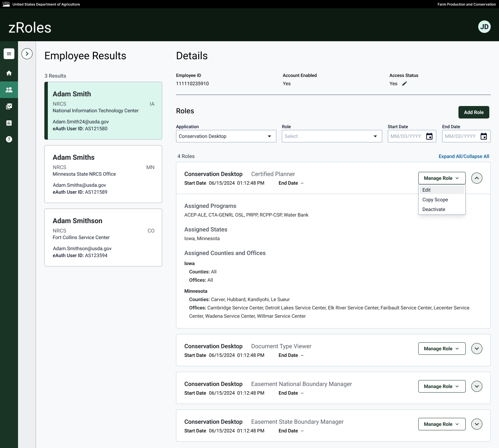Choose Deactivate from Manage Role menu
The width and height of the screenshot is (499, 448).
[x=442, y=209]
